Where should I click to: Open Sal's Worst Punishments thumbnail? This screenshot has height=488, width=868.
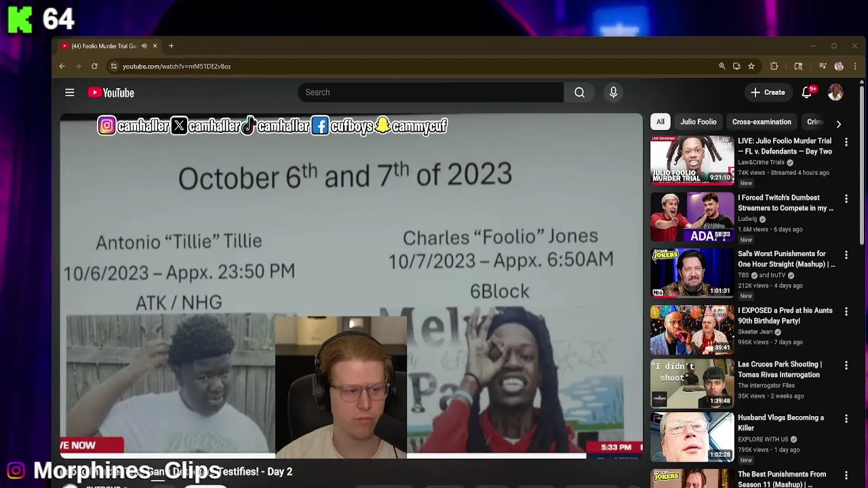[x=692, y=273]
